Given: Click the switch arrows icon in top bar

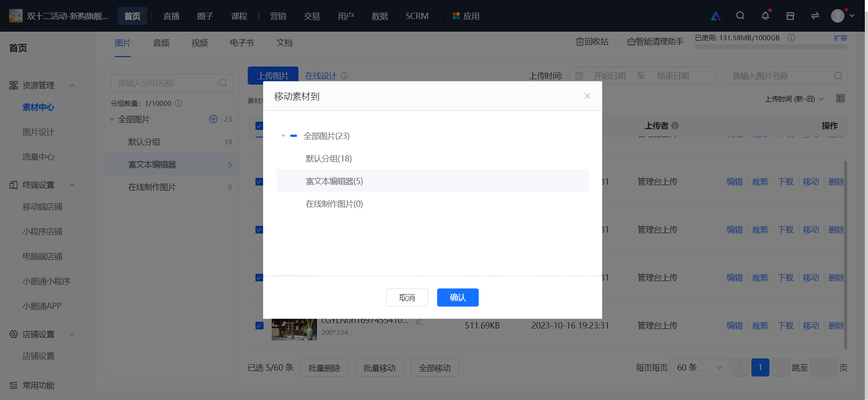Looking at the screenshot, I should click(x=815, y=16).
